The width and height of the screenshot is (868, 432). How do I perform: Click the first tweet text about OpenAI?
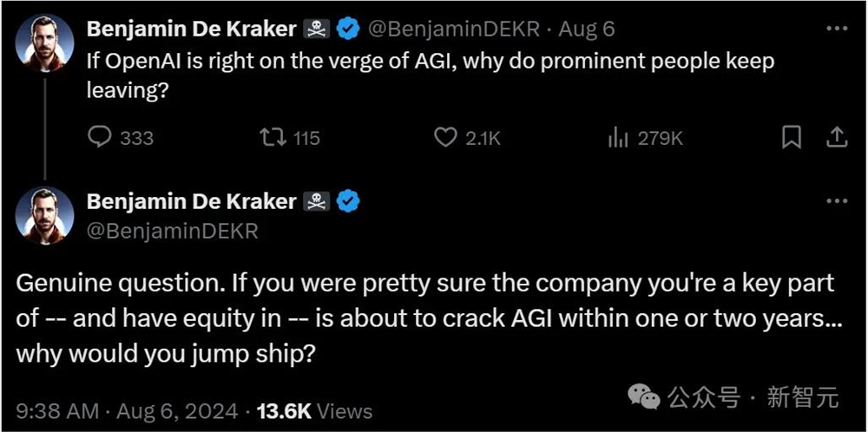pyautogui.click(x=430, y=75)
